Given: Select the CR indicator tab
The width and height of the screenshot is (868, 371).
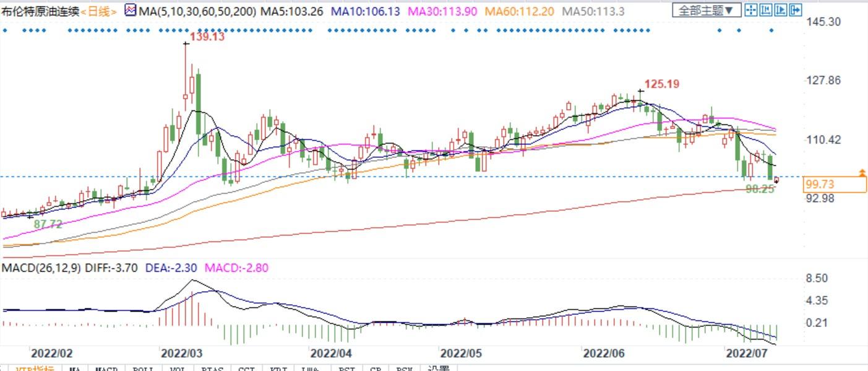Looking at the screenshot, I should click(x=375, y=369).
